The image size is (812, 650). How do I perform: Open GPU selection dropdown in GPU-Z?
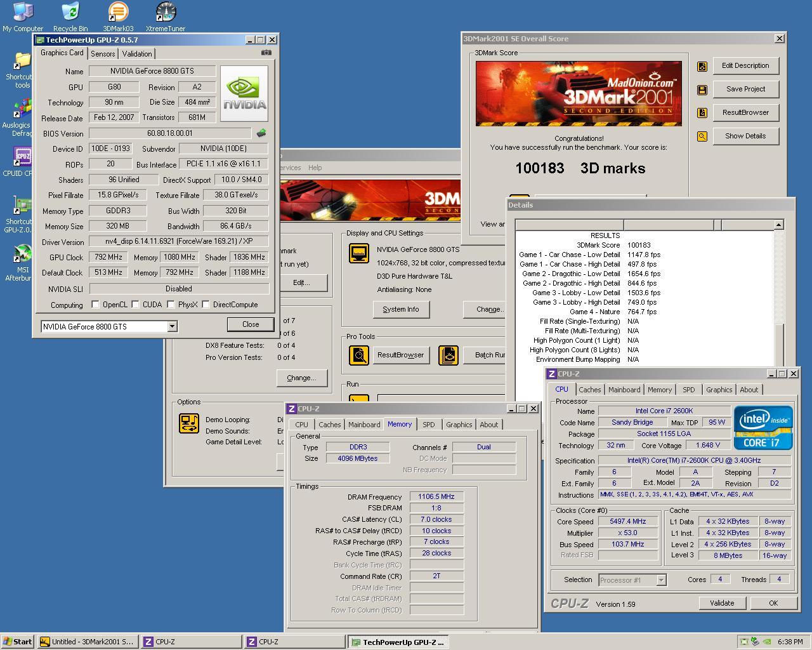pos(171,326)
